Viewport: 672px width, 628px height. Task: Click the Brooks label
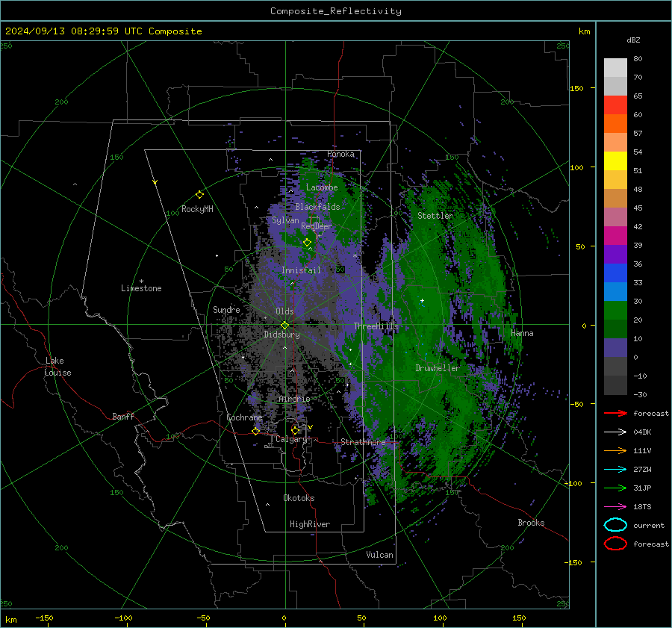click(531, 523)
